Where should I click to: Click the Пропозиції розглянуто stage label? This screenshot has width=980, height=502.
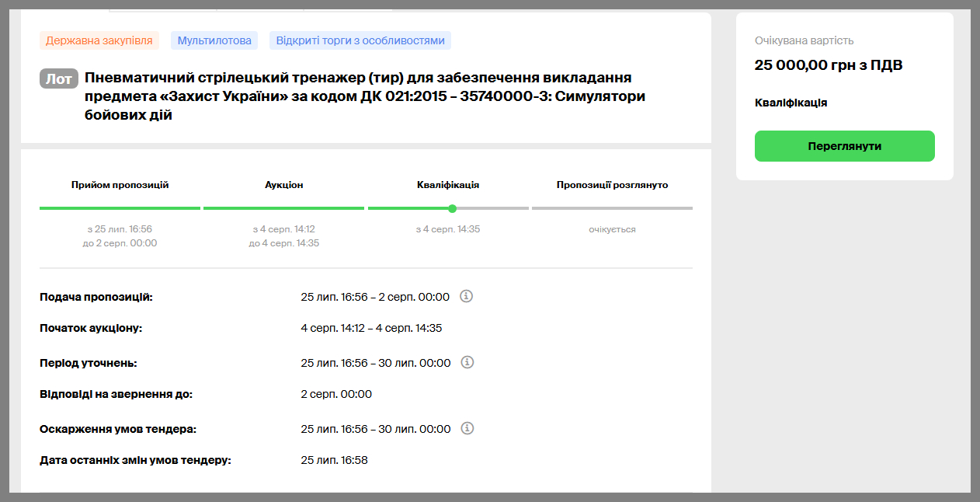[x=612, y=185]
